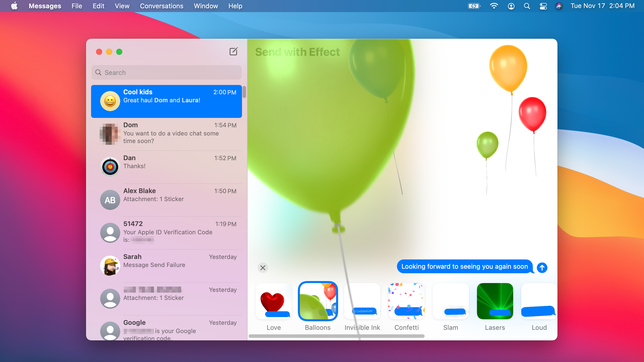644x362 pixels.
Task: Click the effects horizontal scrollbar
Action: 336,336
